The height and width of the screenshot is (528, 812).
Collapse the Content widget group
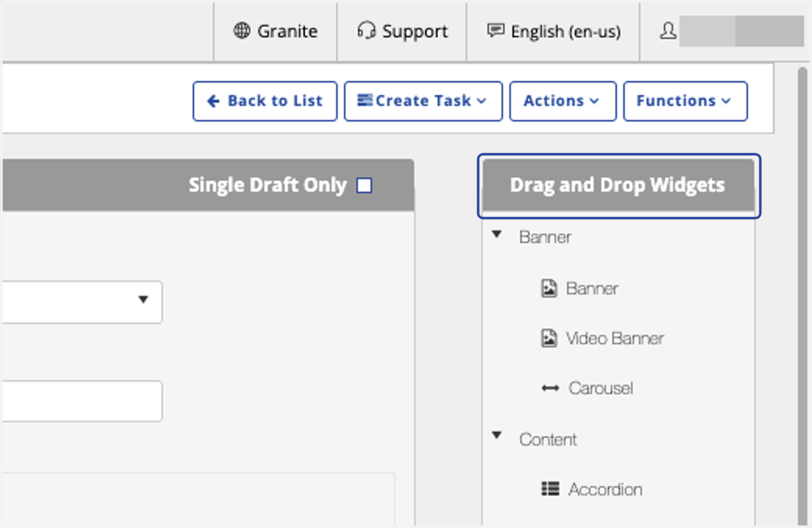[x=497, y=436]
